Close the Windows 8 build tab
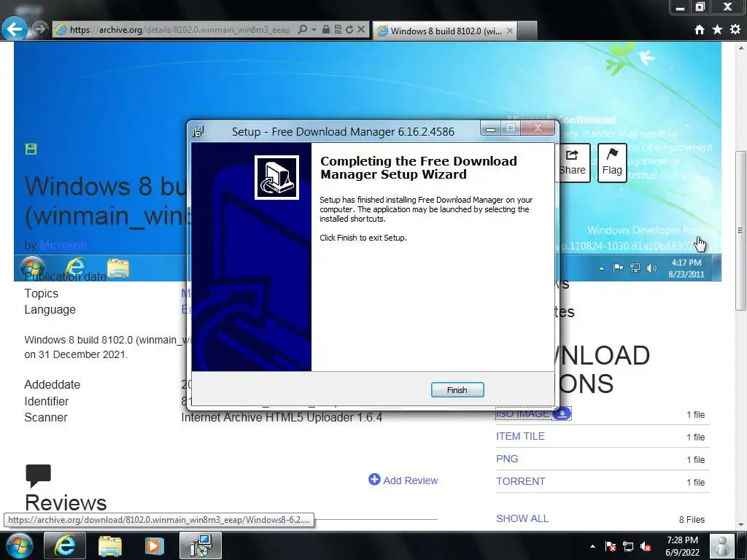This screenshot has width=747, height=560. point(509,31)
